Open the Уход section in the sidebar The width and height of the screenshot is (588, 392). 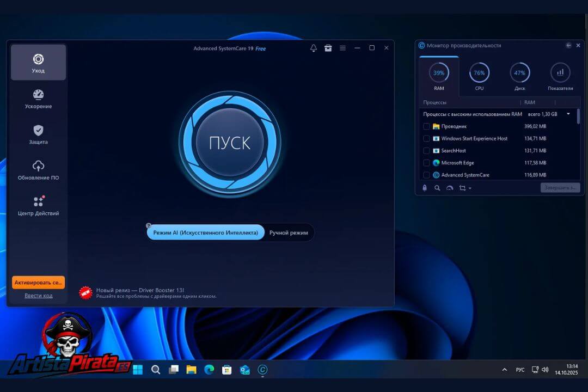point(38,63)
